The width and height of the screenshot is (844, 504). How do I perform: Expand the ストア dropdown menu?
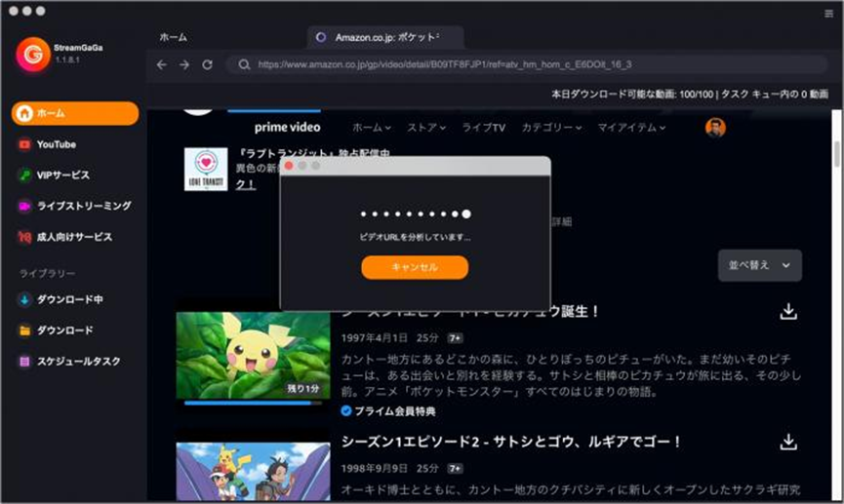point(426,128)
